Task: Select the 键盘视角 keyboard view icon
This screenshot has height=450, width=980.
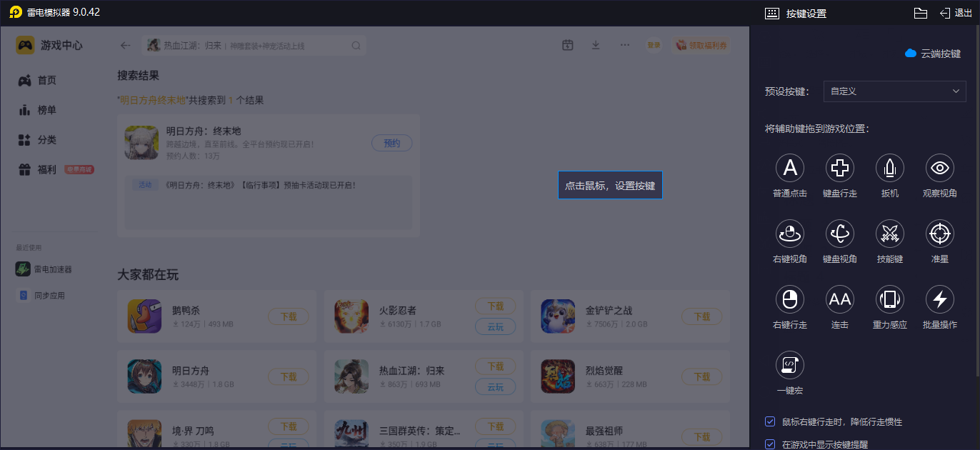Action: (x=840, y=233)
